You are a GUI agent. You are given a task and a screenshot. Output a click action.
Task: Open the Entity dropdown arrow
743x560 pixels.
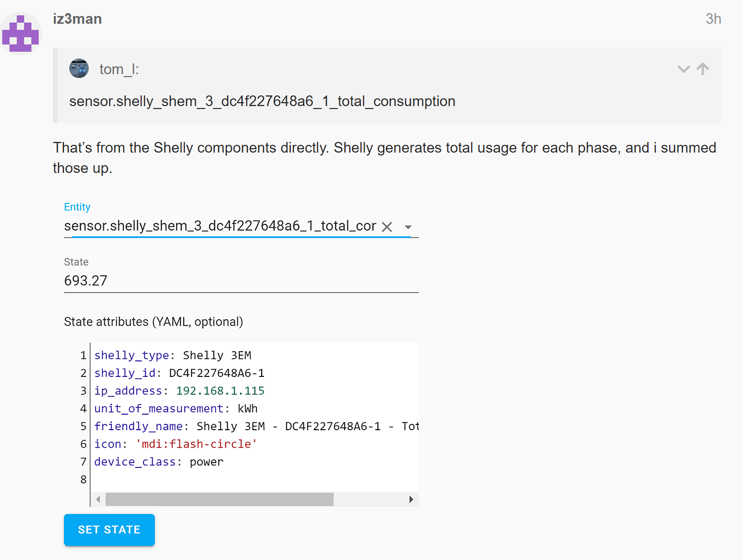click(x=408, y=227)
